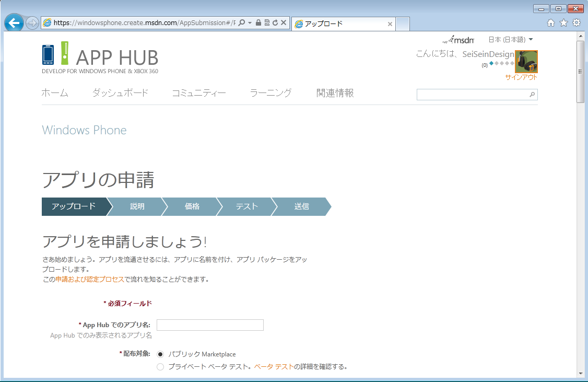Image resolution: width=588 pixels, height=382 pixels.
Task: Click the browser forward arrow button
Action: (32, 23)
